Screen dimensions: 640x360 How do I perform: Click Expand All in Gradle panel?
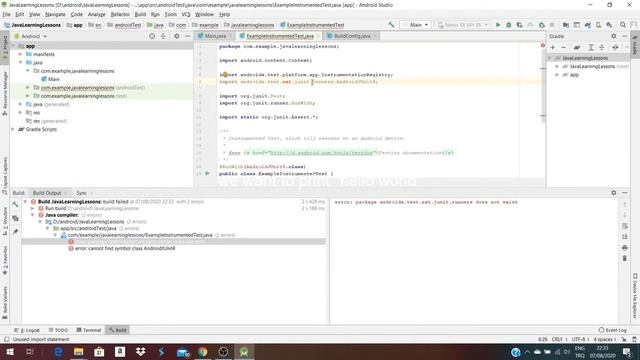[x=591, y=47]
